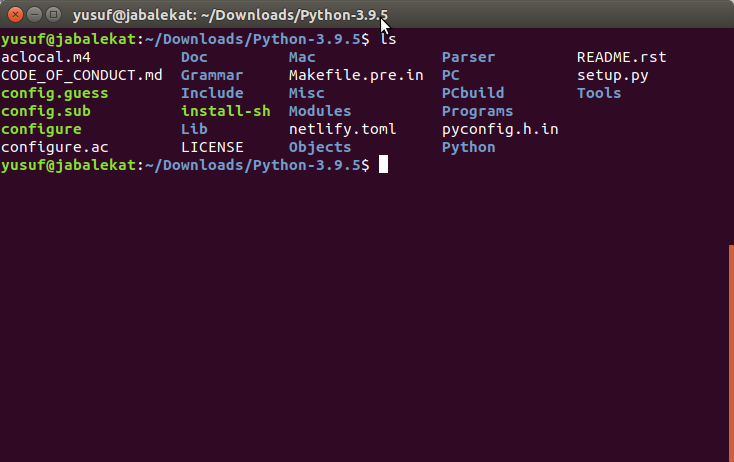Click the PCbuild directory name
734x462 pixels.
point(473,93)
